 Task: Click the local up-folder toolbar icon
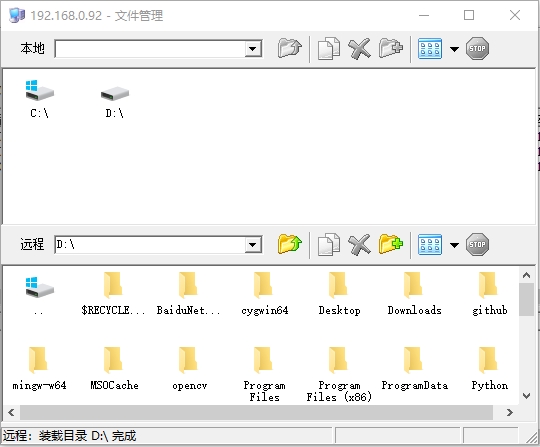[290, 48]
